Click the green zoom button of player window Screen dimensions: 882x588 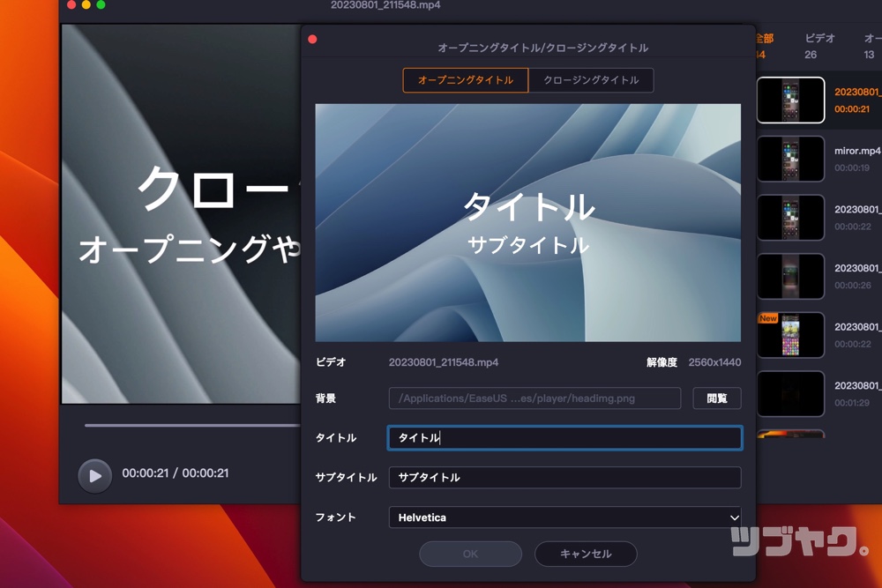(101, 4)
